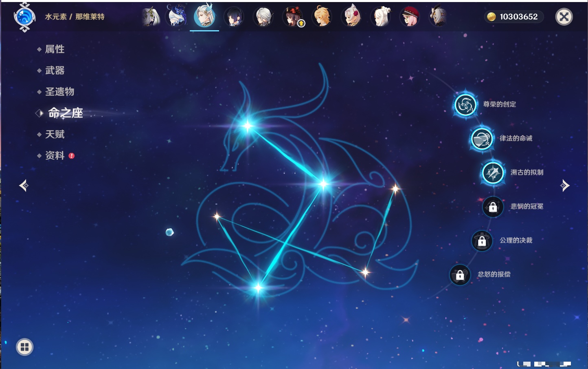This screenshot has width=588, height=369.
Task: Open the 天赋 talents tab
Action: click(x=55, y=134)
